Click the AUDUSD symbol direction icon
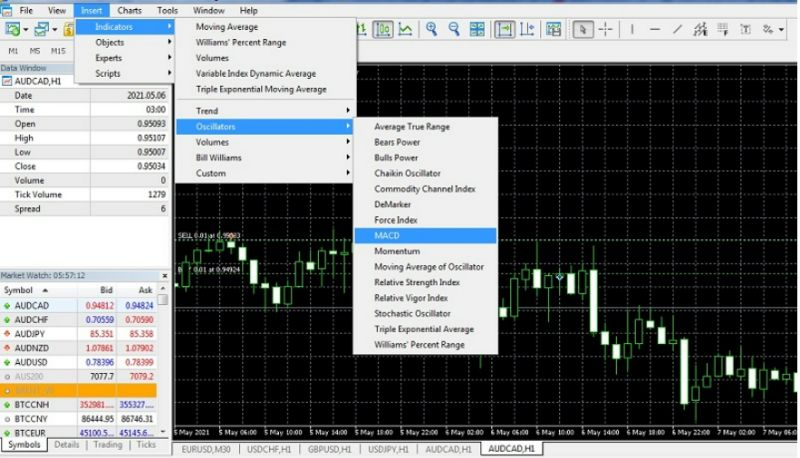The width and height of the screenshot is (800, 458). point(7,363)
